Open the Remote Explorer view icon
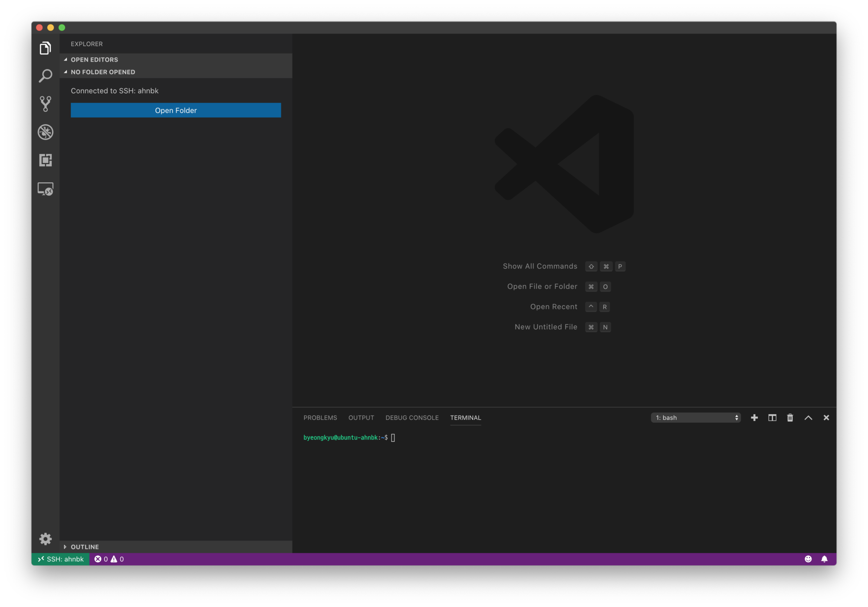 tap(45, 189)
